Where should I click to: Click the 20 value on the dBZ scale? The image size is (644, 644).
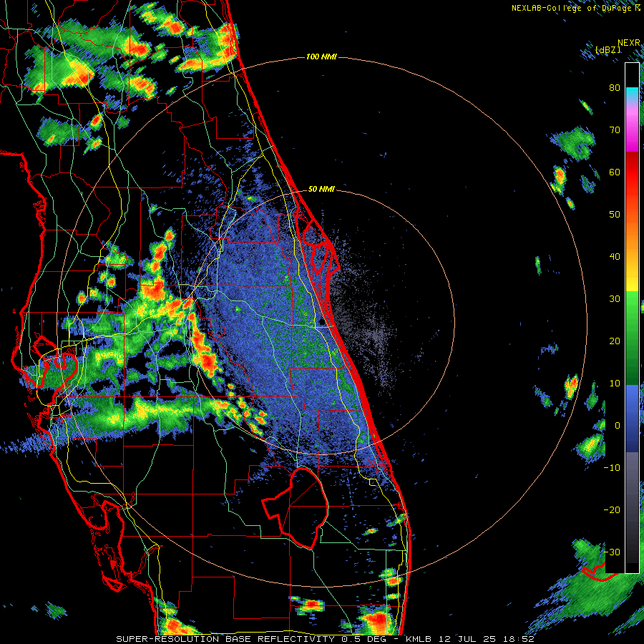(615, 341)
